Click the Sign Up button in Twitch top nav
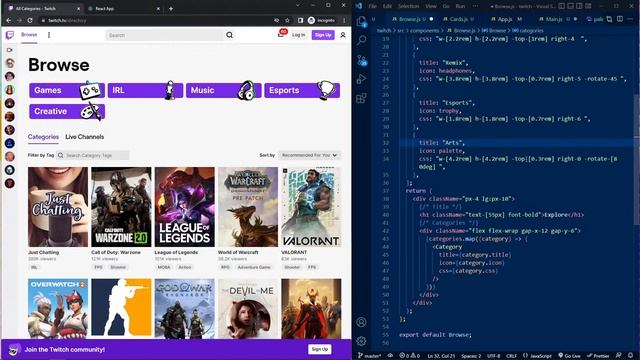 coord(323,35)
